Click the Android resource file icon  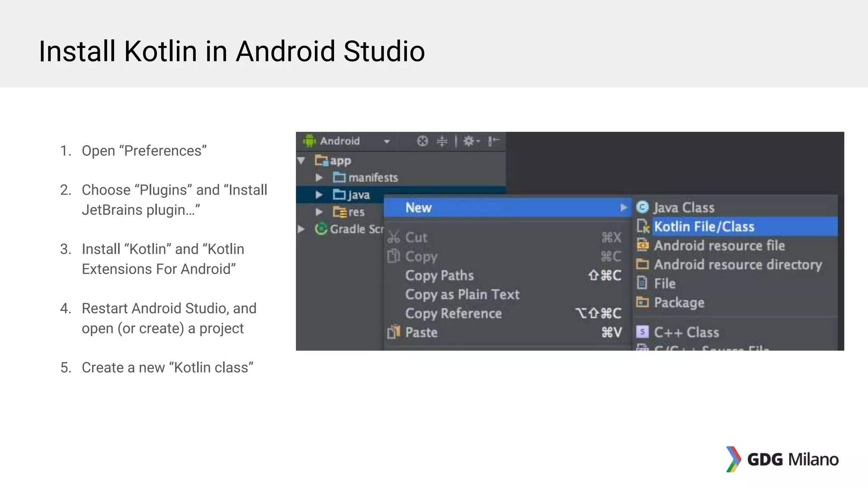(643, 245)
